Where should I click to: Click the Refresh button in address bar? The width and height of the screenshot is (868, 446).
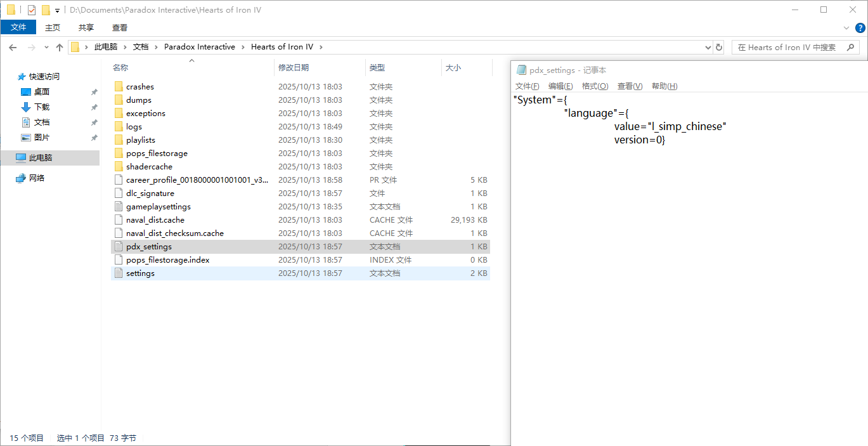718,47
